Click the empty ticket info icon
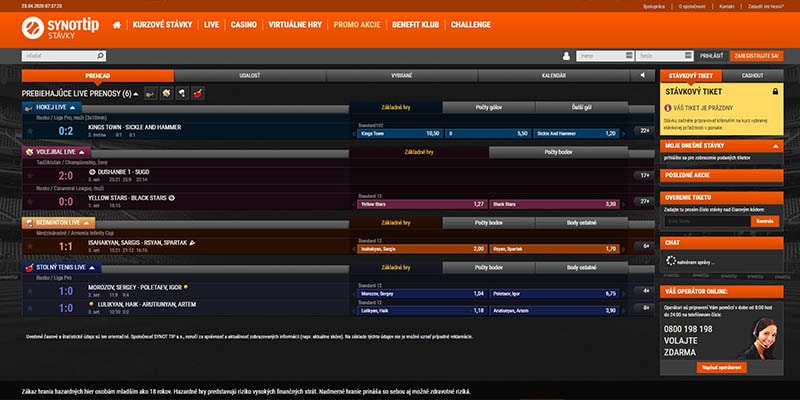Viewport: 800px width, 400px height. coord(668,108)
